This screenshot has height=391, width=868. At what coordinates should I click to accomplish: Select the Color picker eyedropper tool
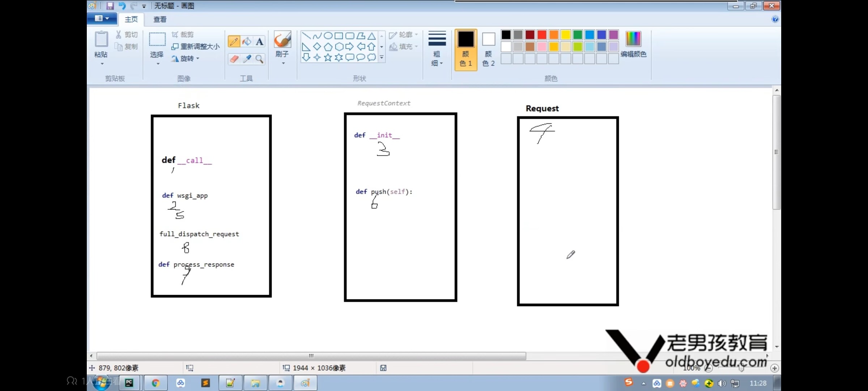tap(247, 59)
